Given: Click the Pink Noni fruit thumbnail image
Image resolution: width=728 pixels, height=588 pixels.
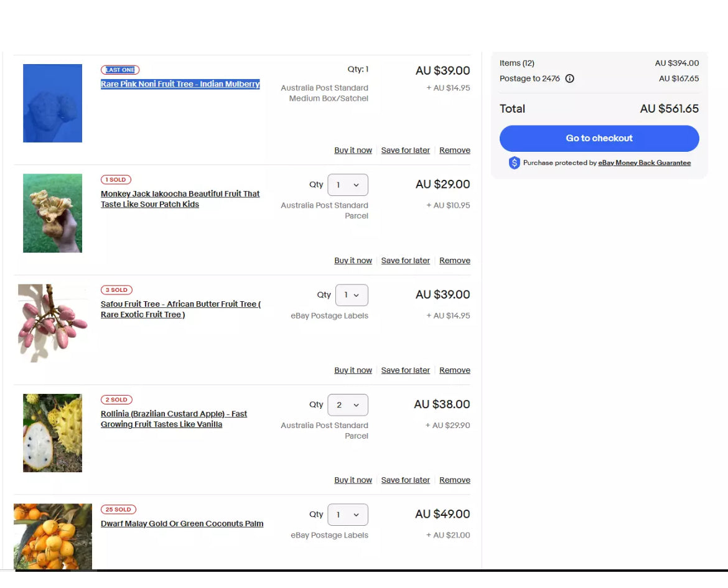Looking at the screenshot, I should [52, 103].
